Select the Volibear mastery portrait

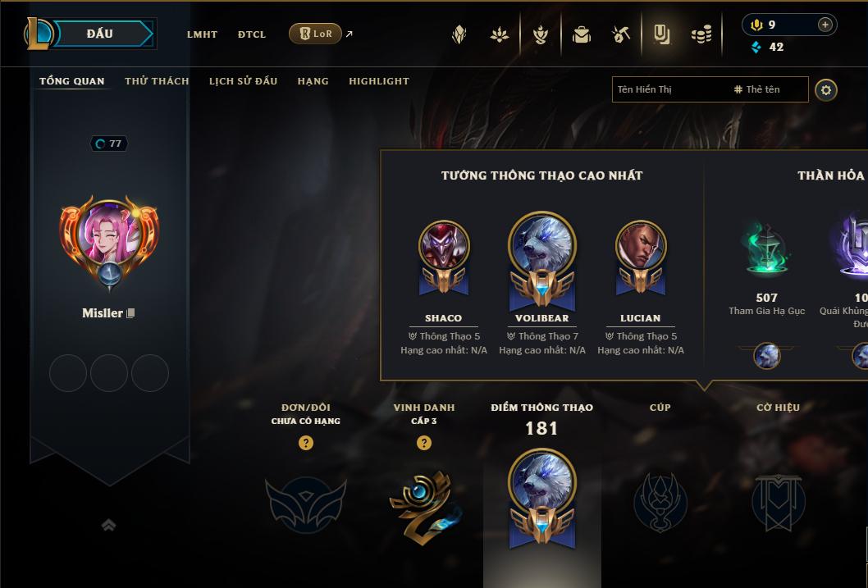pos(542,245)
